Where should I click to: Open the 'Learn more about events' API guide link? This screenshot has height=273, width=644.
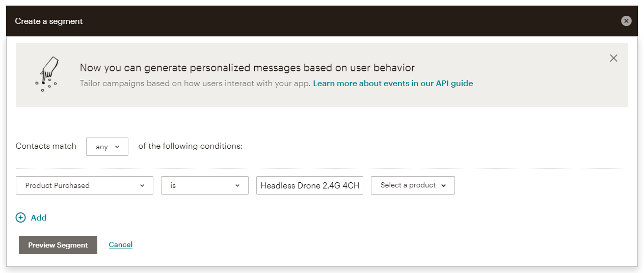pos(393,84)
